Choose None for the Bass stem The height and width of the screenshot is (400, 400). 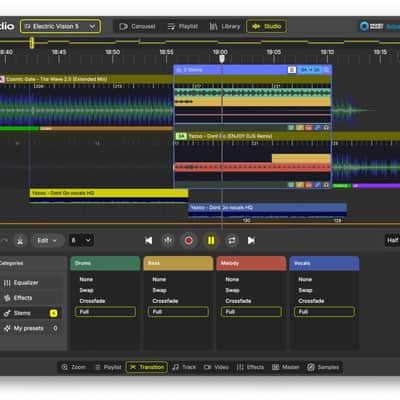tap(159, 279)
